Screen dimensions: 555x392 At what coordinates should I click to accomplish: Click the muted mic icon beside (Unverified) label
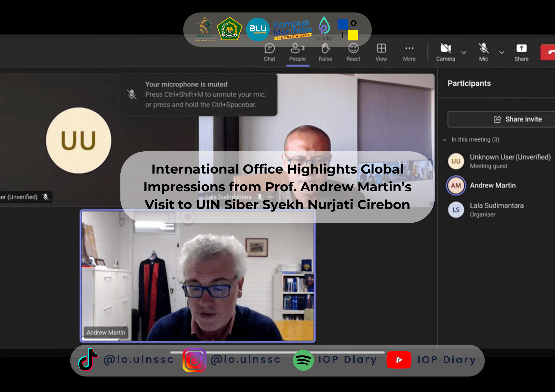pyautogui.click(x=46, y=197)
